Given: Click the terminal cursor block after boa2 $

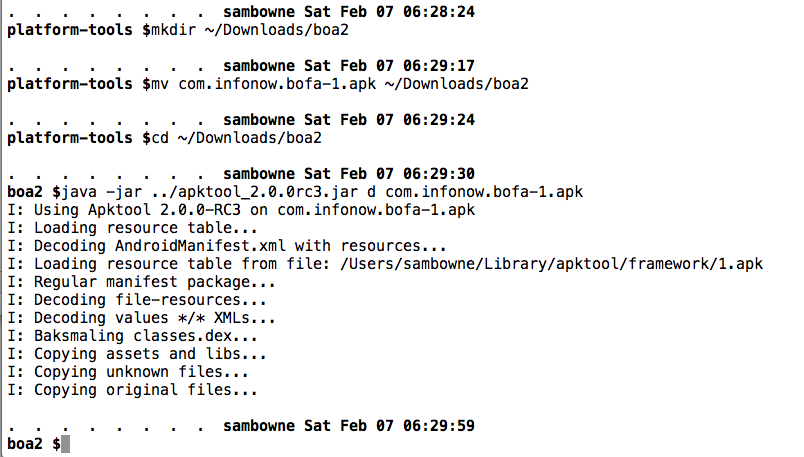Looking at the screenshot, I should [x=66, y=443].
